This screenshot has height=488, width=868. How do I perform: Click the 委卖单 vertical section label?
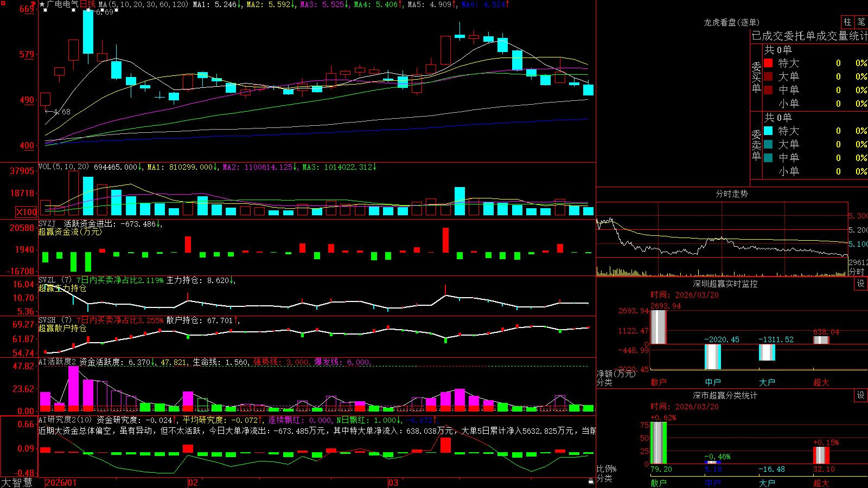[756, 145]
